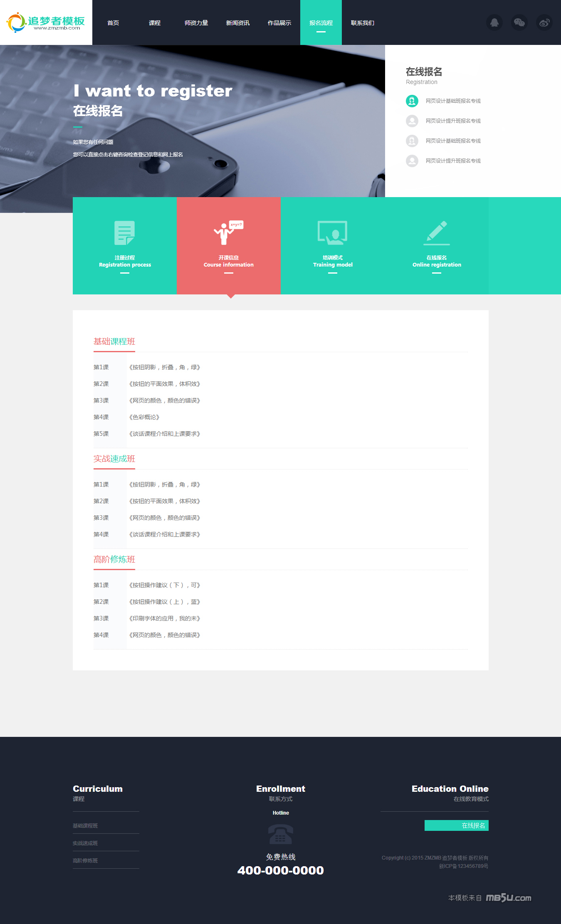Click footer link 高阶修炼班
The height and width of the screenshot is (924, 561).
(x=85, y=861)
